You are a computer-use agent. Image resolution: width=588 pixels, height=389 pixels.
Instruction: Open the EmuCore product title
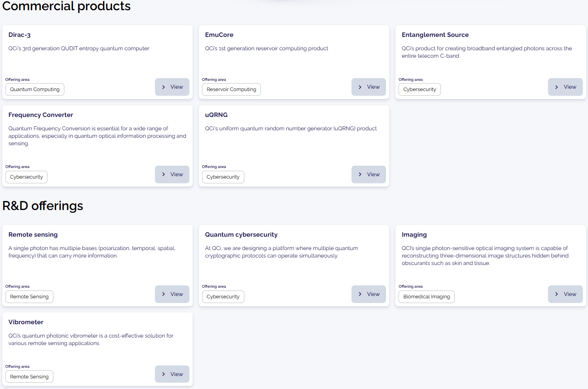[219, 35]
